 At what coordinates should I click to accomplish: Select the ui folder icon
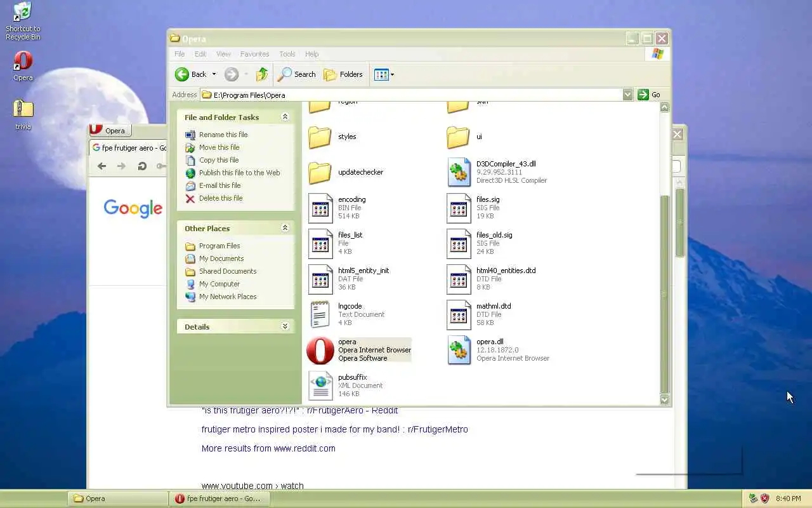coord(458,137)
